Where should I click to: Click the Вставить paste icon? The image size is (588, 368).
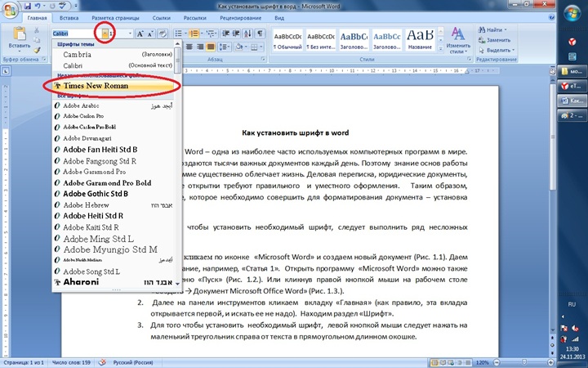[x=20, y=34]
